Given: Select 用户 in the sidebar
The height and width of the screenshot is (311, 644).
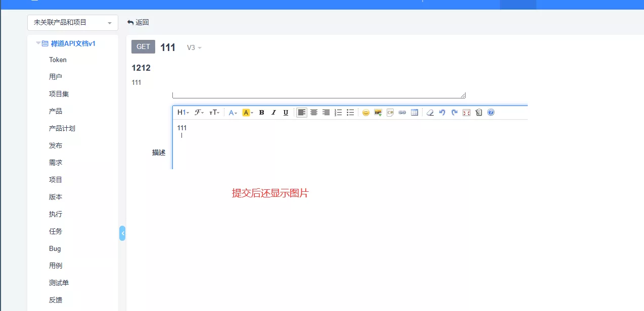Looking at the screenshot, I should pyautogui.click(x=56, y=77).
